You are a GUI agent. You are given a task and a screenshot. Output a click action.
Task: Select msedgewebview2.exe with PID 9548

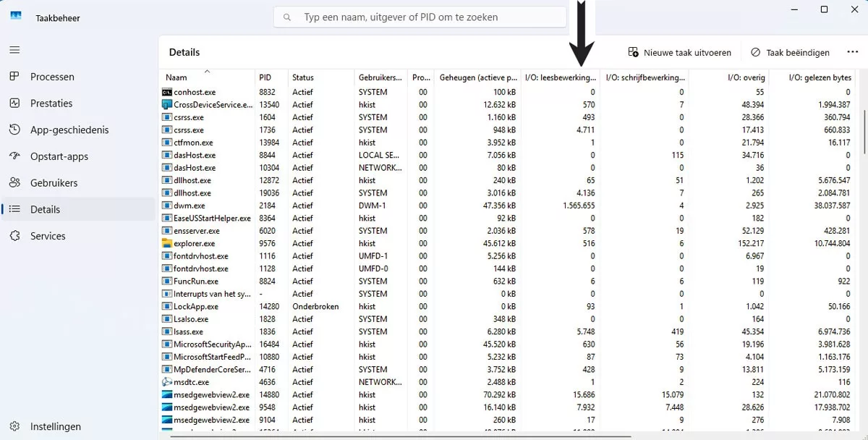[506, 407]
